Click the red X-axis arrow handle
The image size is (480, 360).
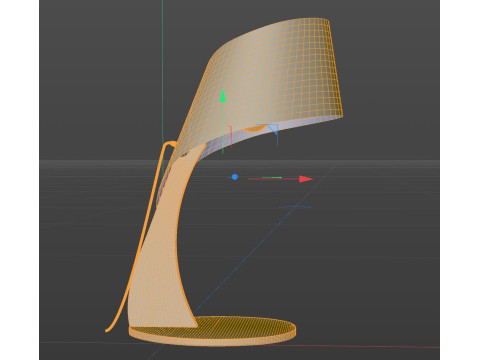coord(306,179)
